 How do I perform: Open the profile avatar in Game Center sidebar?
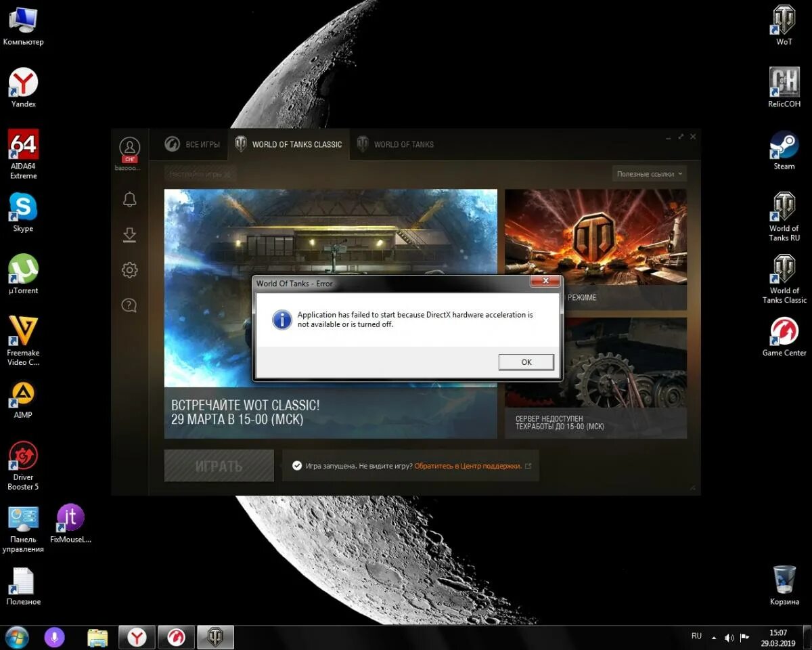pos(129,147)
